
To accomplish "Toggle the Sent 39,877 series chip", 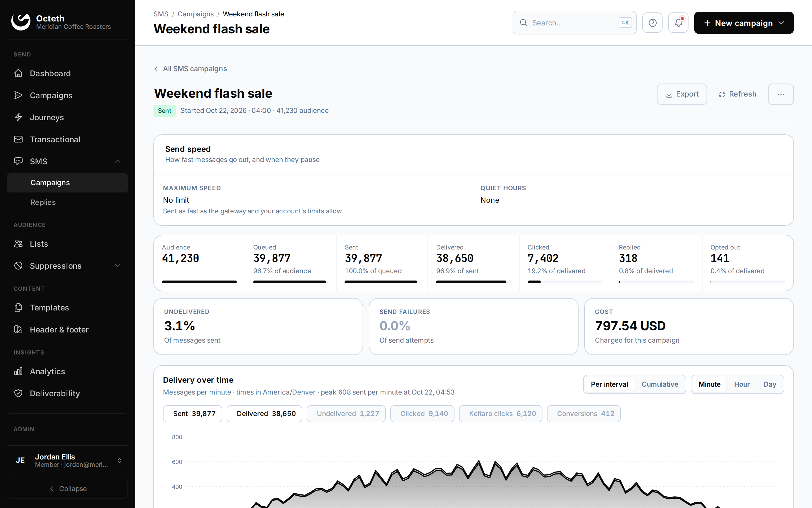I will (192, 413).
